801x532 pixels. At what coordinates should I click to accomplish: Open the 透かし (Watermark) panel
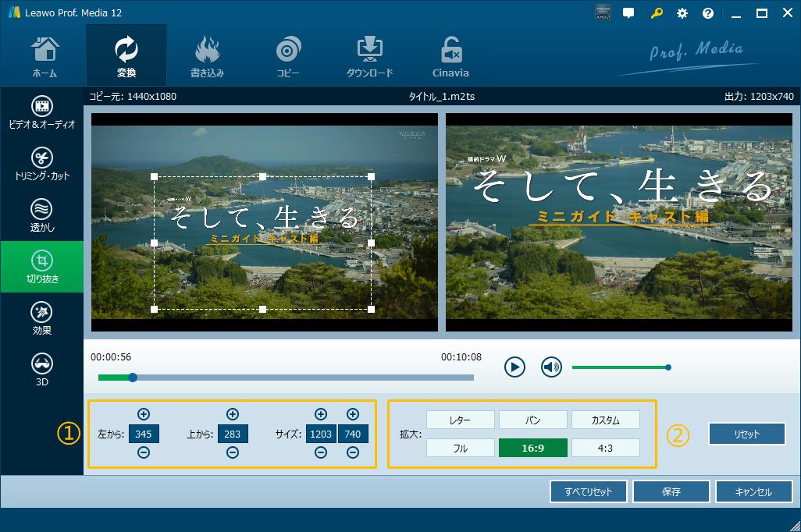coord(42,215)
